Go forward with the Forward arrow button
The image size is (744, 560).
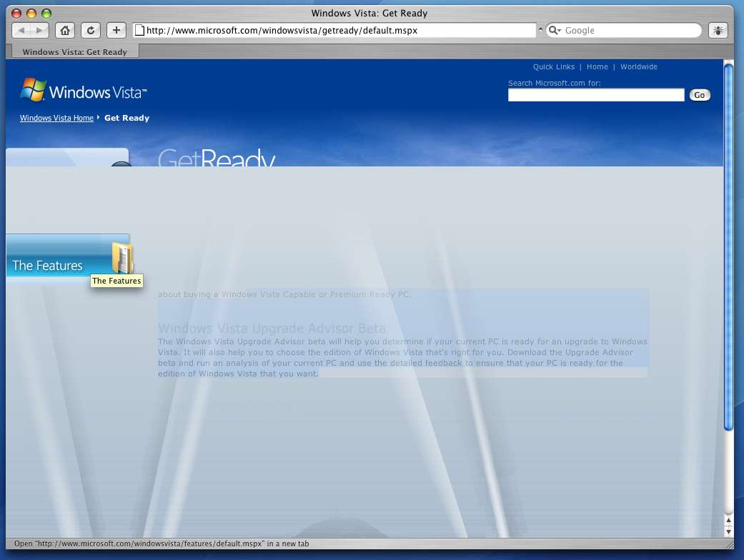coord(39,30)
